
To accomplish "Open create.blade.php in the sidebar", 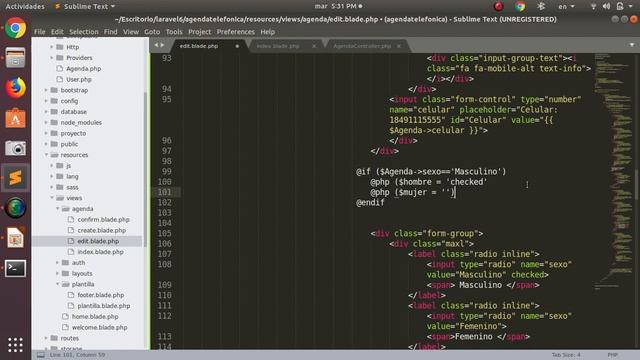I will [102, 230].
